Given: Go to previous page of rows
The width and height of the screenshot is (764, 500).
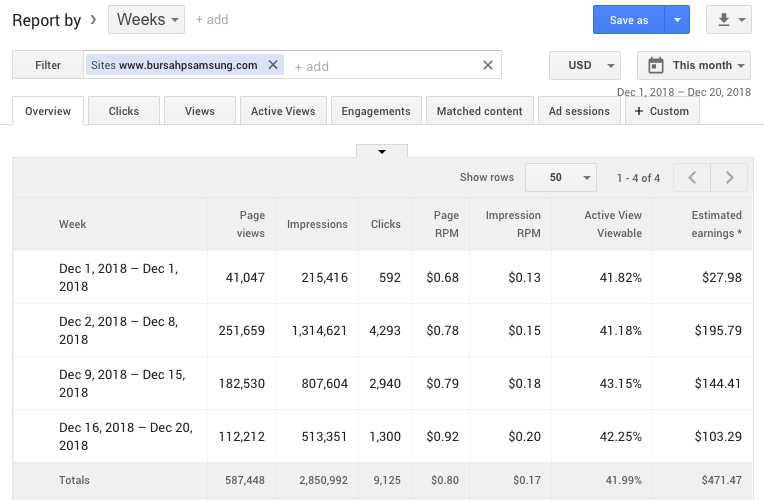Looking at the screenshot, I should point(692,178).
